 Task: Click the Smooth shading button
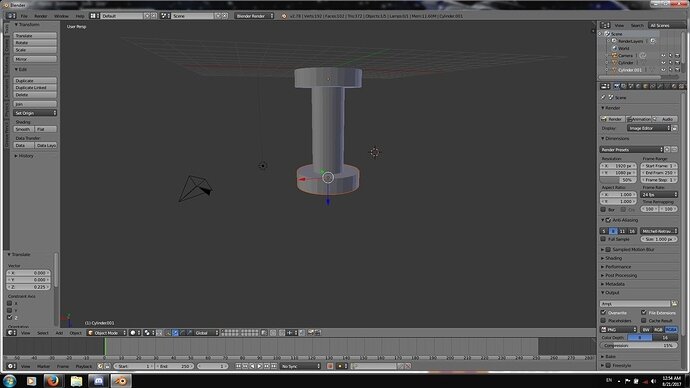click(x=23, y=129)
